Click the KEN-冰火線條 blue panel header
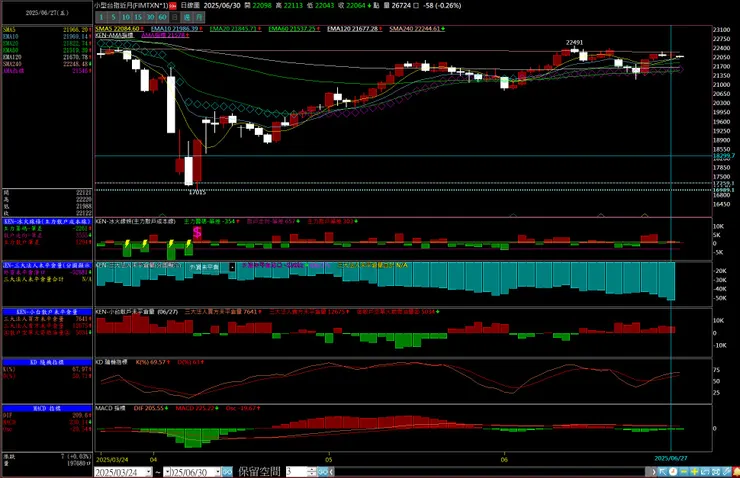 coord(47,221)
